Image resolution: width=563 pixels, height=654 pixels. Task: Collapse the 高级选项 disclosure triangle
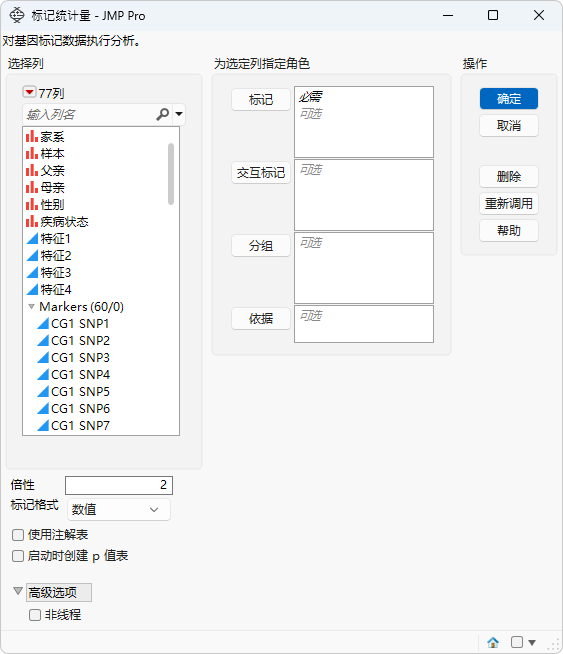[18, 591]
